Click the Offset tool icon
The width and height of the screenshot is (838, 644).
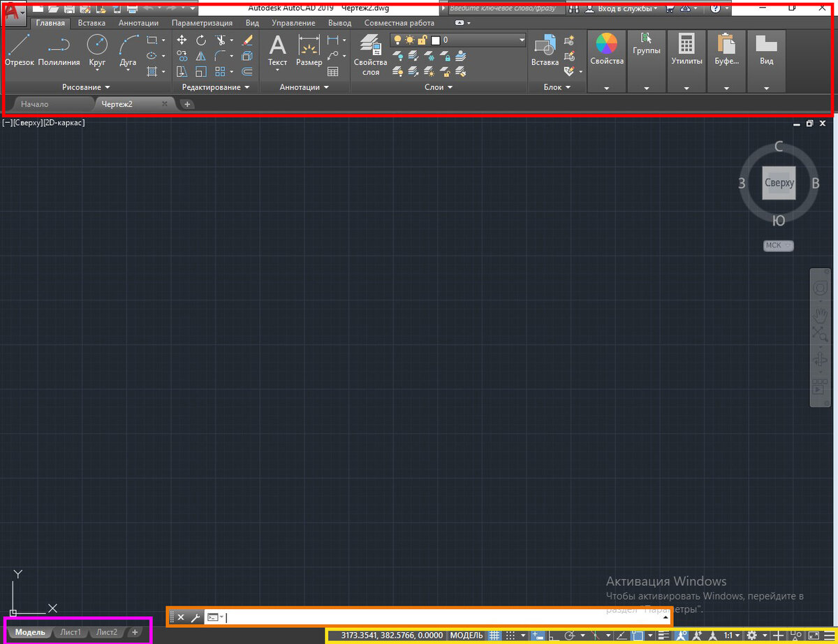pyautogui.click(x=247, y=71)
